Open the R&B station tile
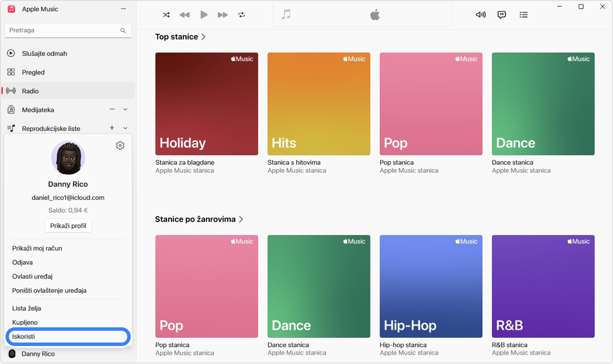613x364 pixels. (543, 286)
